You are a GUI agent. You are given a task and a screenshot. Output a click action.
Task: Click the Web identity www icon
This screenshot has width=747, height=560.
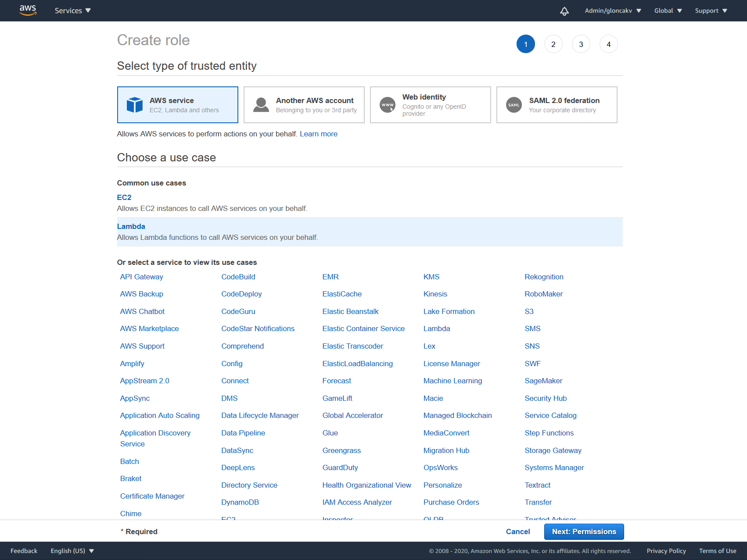pos(388,105)
